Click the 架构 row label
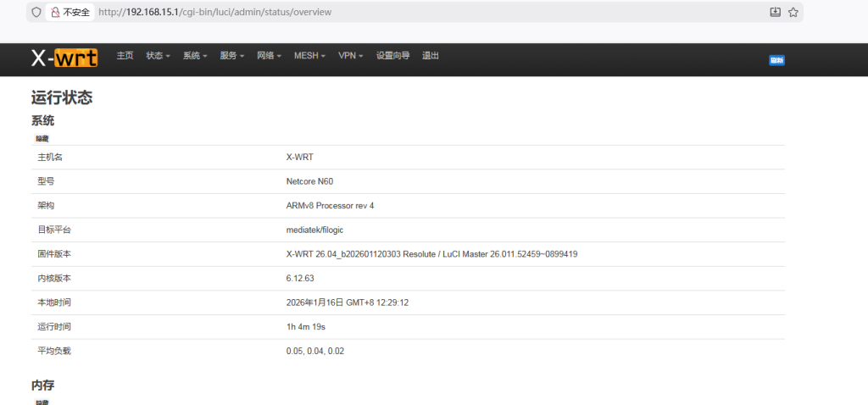Screen dimensions: 868x405 tap(46, 206)
